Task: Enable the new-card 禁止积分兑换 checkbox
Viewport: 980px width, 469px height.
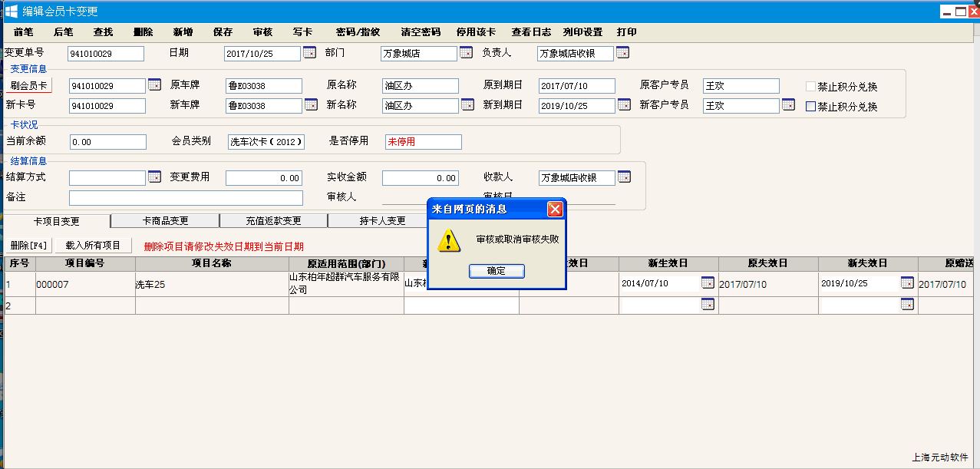Action: point(810,107)
